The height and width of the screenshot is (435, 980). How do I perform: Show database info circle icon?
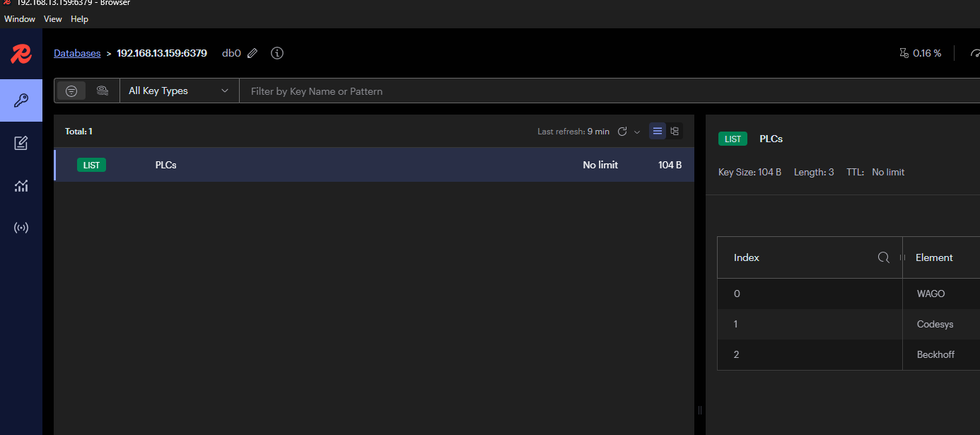click(x=277, y=53)
